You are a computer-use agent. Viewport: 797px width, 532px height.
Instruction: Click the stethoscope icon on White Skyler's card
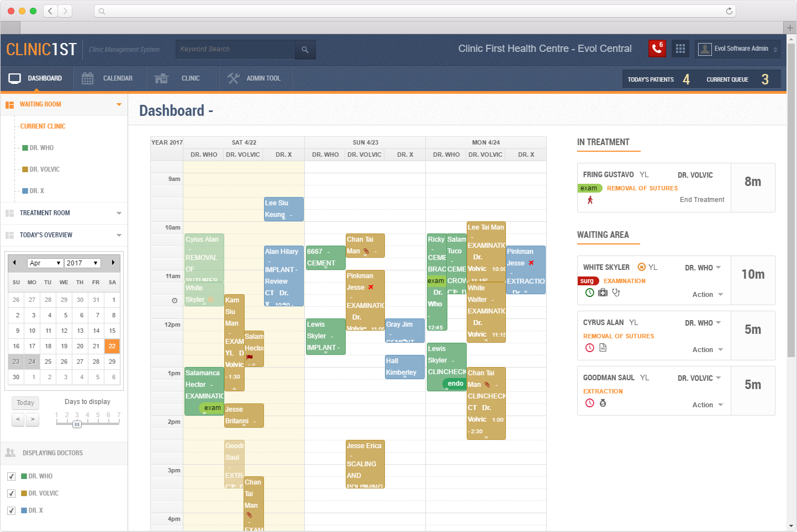tap(616, 294)
